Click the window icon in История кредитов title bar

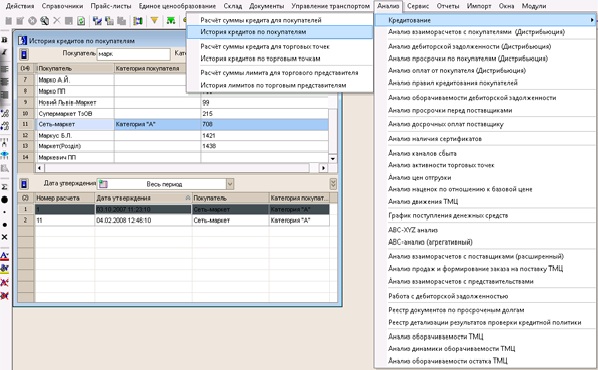23,40
